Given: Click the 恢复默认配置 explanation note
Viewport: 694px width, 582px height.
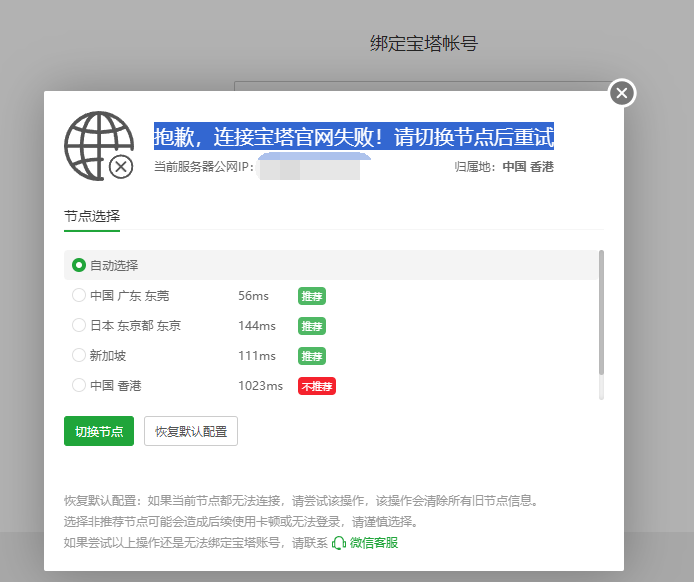Looking at the screenshot, I should point(302,501).
